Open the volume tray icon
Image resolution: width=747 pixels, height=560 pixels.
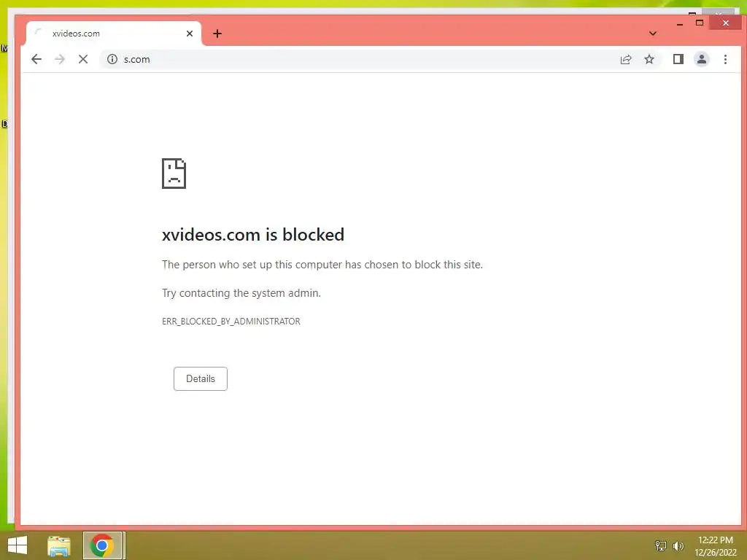(678, 545)
